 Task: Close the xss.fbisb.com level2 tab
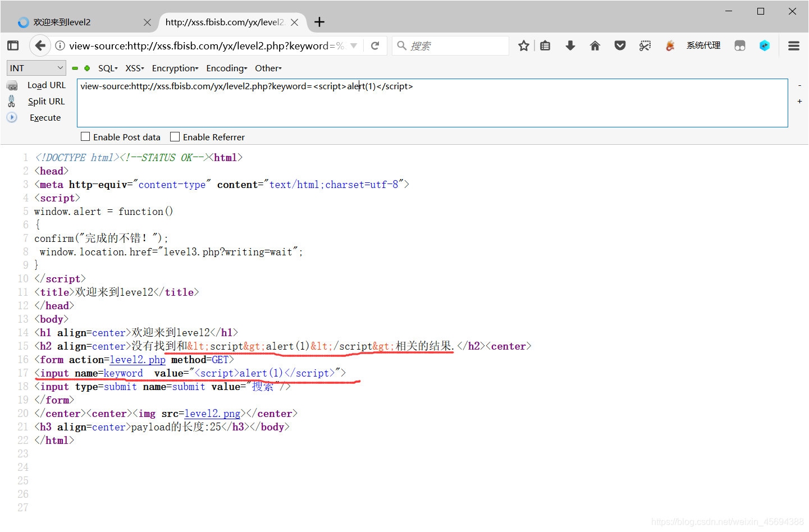[294, 22]
